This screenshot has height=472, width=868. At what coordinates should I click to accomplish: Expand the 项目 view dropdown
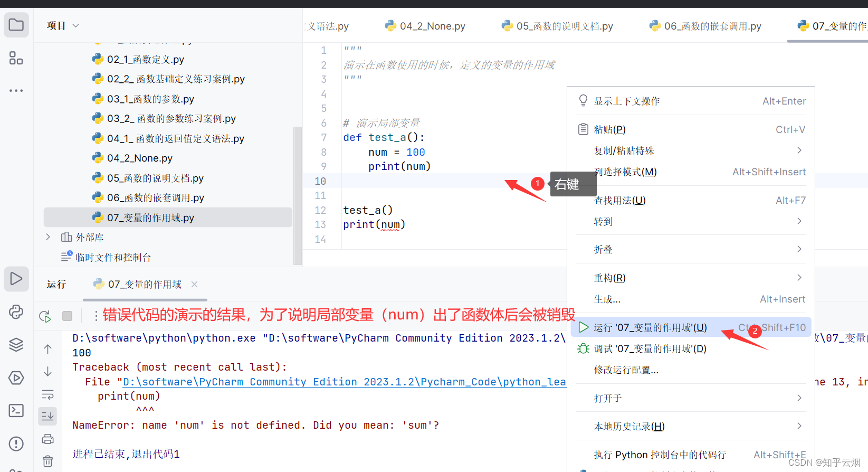point(75,25)
